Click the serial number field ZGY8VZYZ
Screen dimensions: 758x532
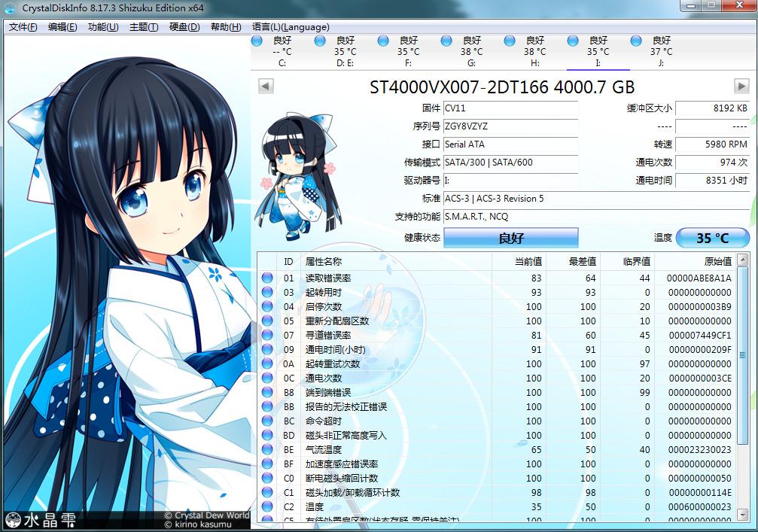tap(510, 126)
